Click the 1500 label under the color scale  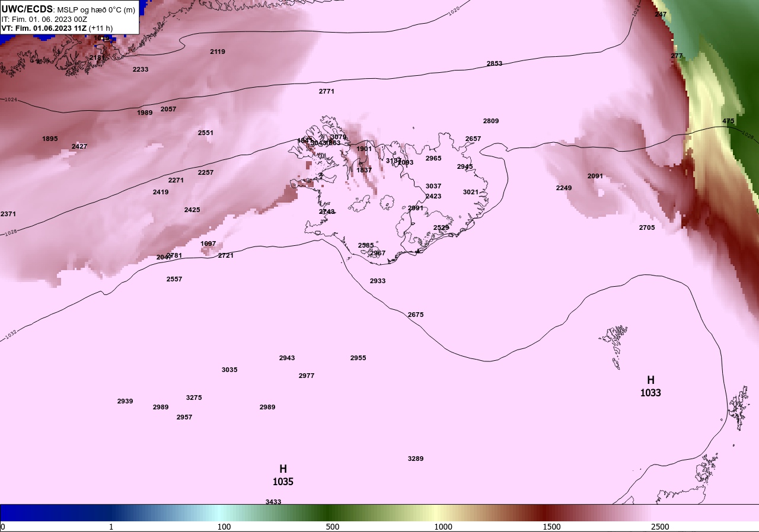(551, 527)
